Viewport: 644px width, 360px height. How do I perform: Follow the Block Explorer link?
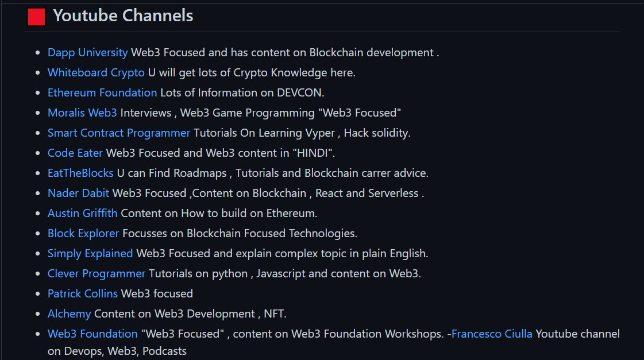coord(83,234)
